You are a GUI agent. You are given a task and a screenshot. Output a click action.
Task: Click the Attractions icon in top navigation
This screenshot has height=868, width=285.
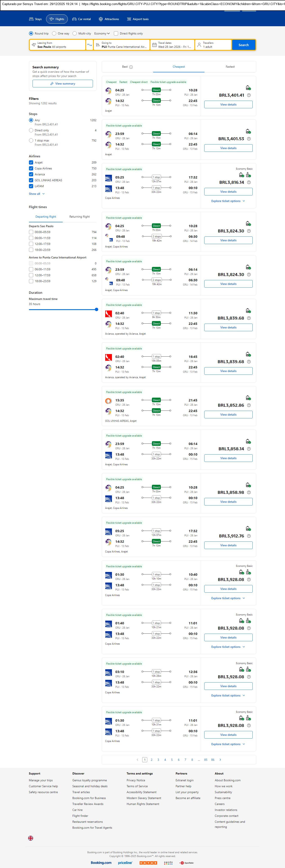[x=101, y=19]
